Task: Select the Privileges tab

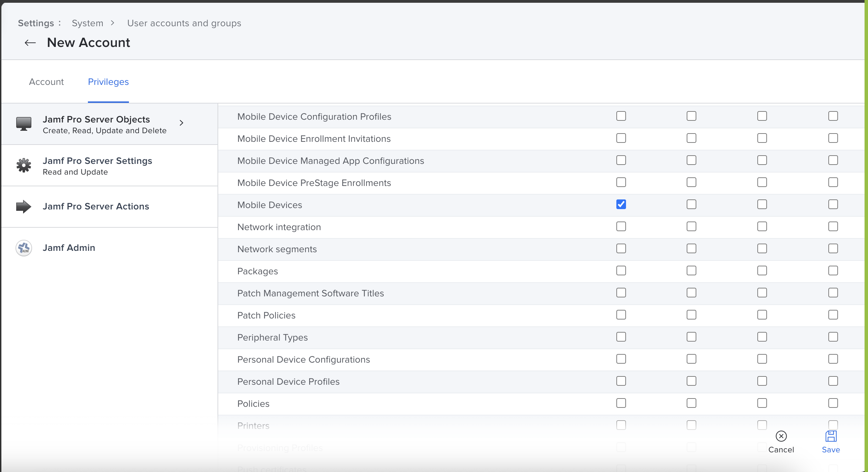Action: point(108,82)
